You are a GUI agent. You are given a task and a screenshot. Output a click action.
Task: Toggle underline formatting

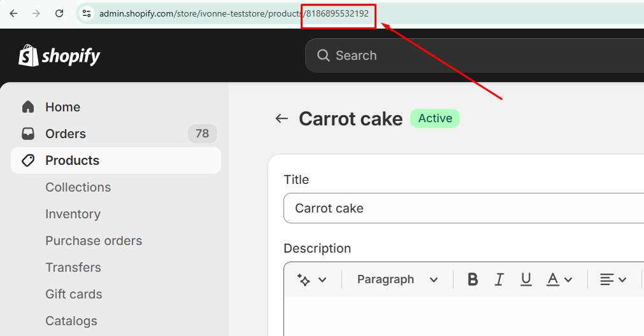click(526, 279)
